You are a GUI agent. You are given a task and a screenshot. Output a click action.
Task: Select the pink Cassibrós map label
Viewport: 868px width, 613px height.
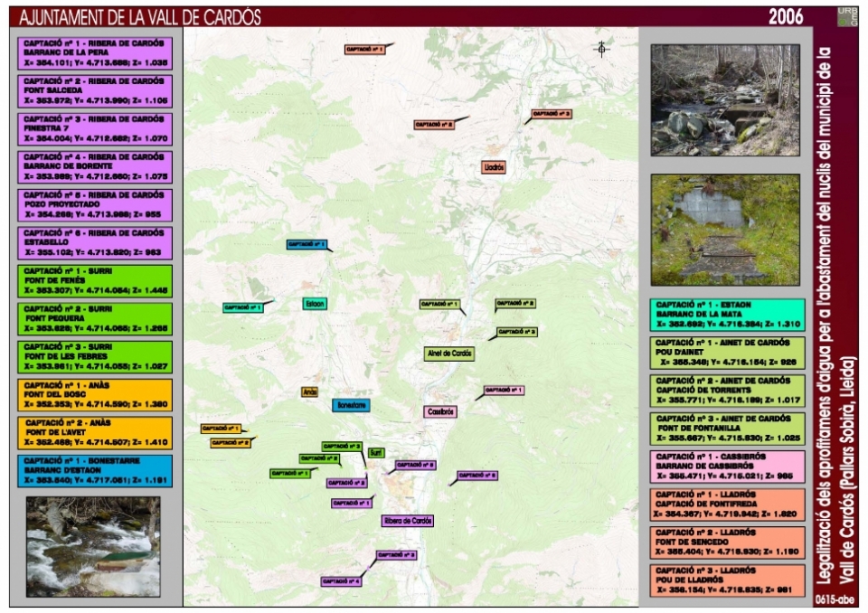point(440,411)
